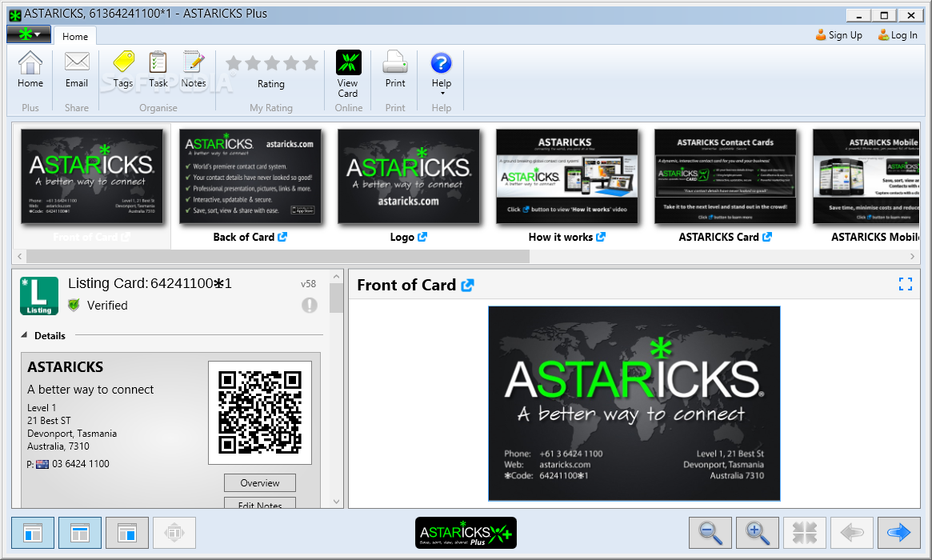The image size is (932, 560).
Task: Click the Verified shield icon
Action: tap(74, 305)
